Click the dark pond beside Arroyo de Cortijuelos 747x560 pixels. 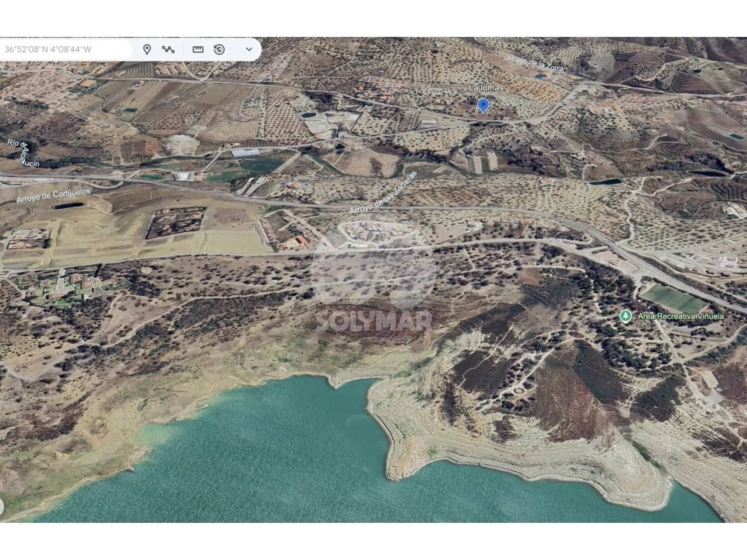pyautogui.click(x=68, y=206)
